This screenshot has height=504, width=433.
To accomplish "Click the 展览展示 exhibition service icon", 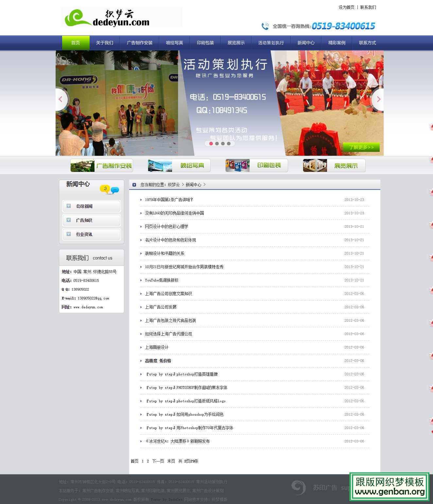I will click(315, 165).
